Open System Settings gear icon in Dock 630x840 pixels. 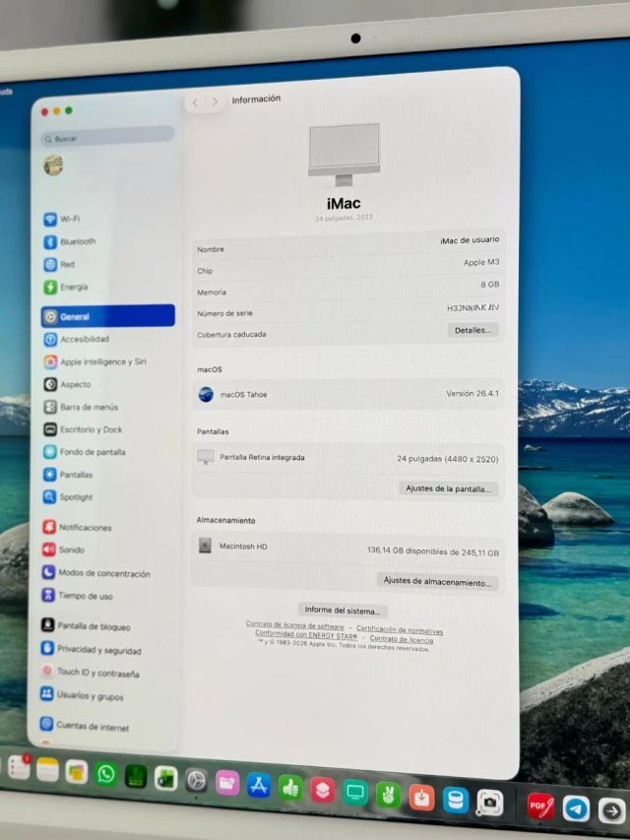click(197, 781)
